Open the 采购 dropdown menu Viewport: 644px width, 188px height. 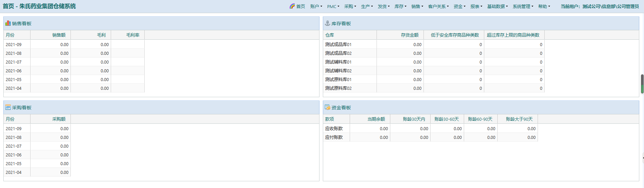350,6
